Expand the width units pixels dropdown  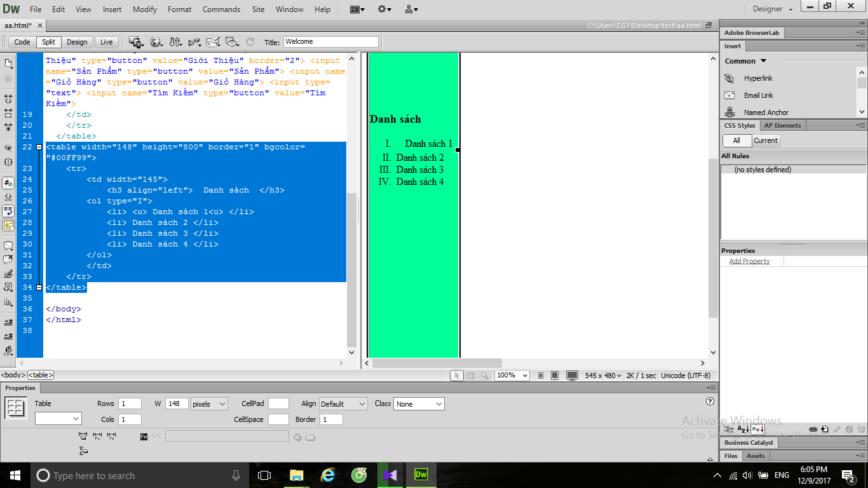pos(209,404)
